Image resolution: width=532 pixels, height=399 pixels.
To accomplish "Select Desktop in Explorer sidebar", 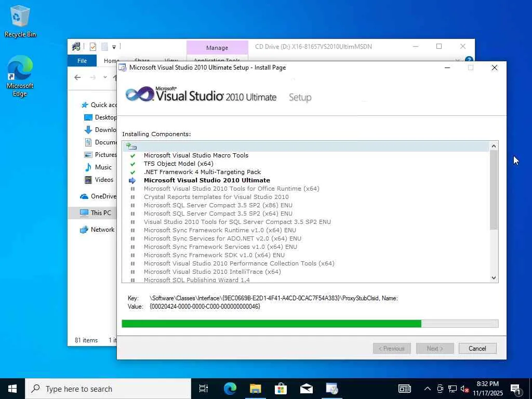I will (100, 117).
